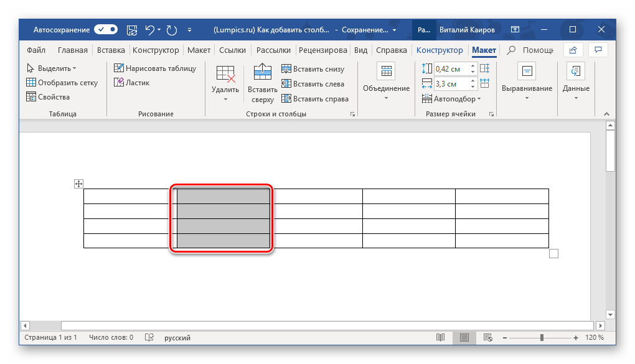The image size is (635, 364).
Task: Click Вставить сверху to insert row above
Action: [x=263, y=83]
